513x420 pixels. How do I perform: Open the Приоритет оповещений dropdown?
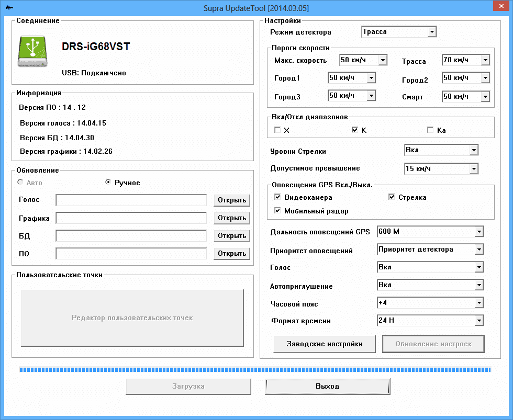click(x=430, y=249)
